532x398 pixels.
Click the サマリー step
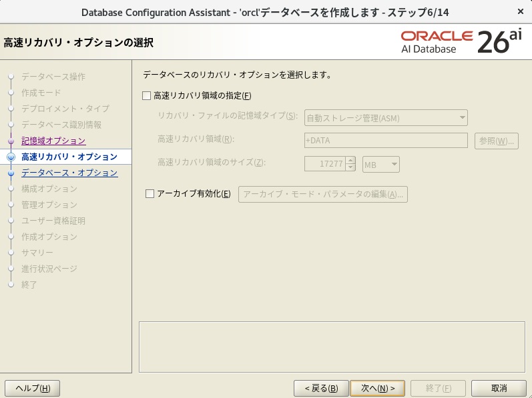(37, 253)
